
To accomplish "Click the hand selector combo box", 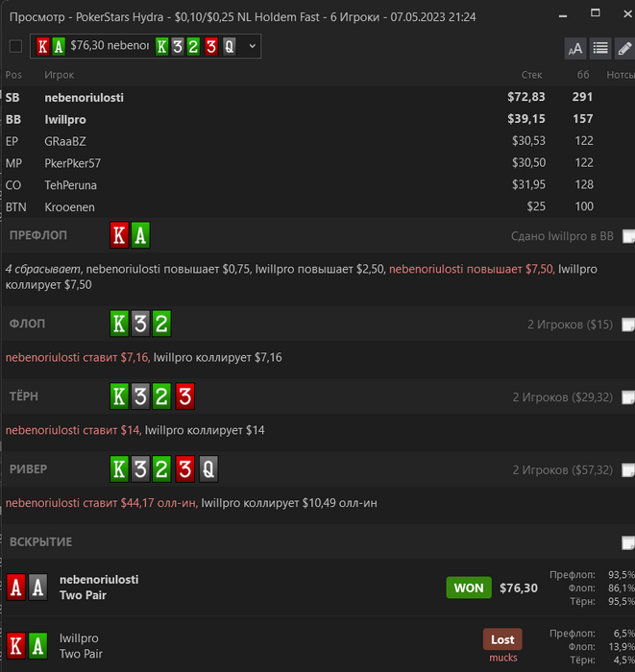I will (145, 46).
